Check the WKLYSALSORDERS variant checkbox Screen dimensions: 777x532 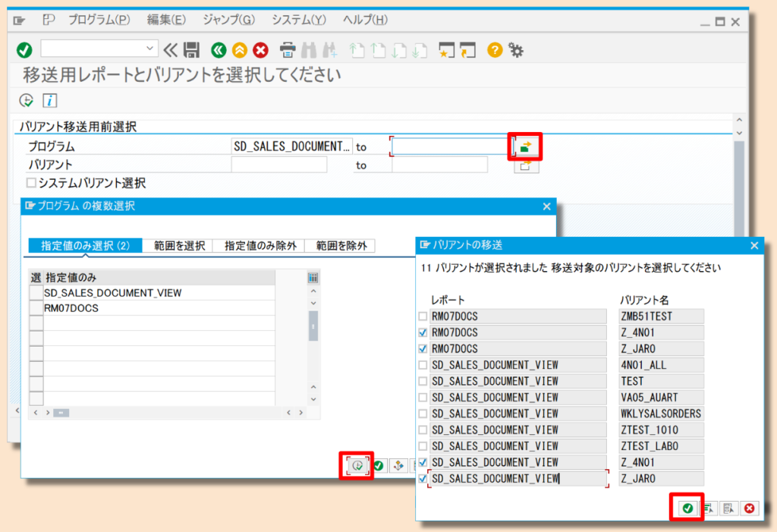tap(423, 414)
